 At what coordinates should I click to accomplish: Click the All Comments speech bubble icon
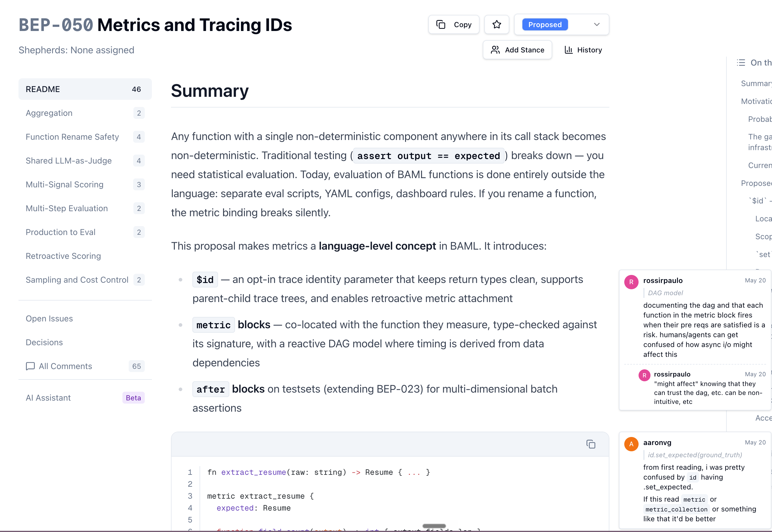point(30,366)
